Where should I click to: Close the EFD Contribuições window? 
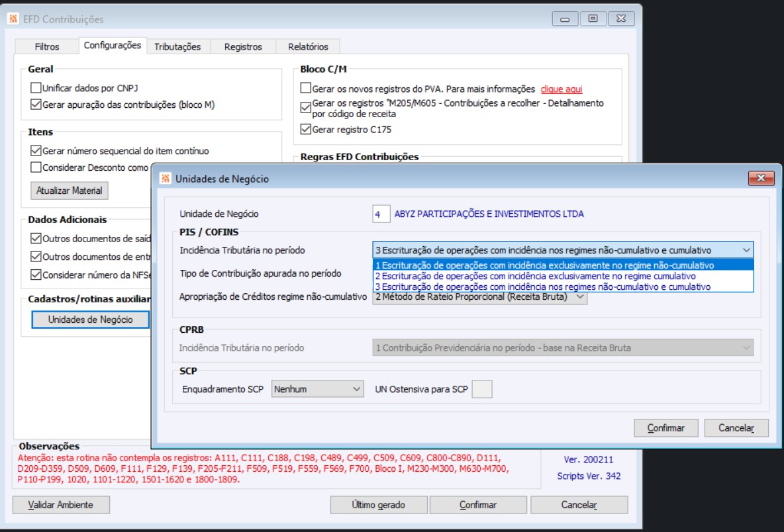621,19
